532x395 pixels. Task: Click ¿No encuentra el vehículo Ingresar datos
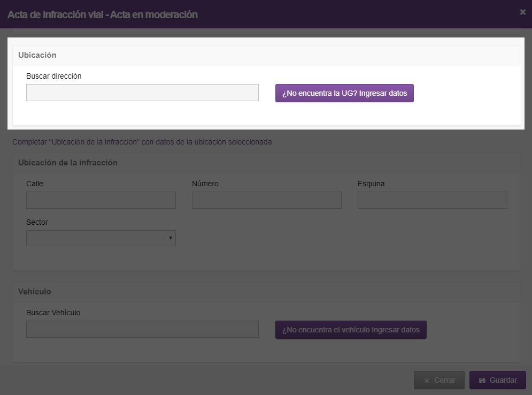pos(351,330)
